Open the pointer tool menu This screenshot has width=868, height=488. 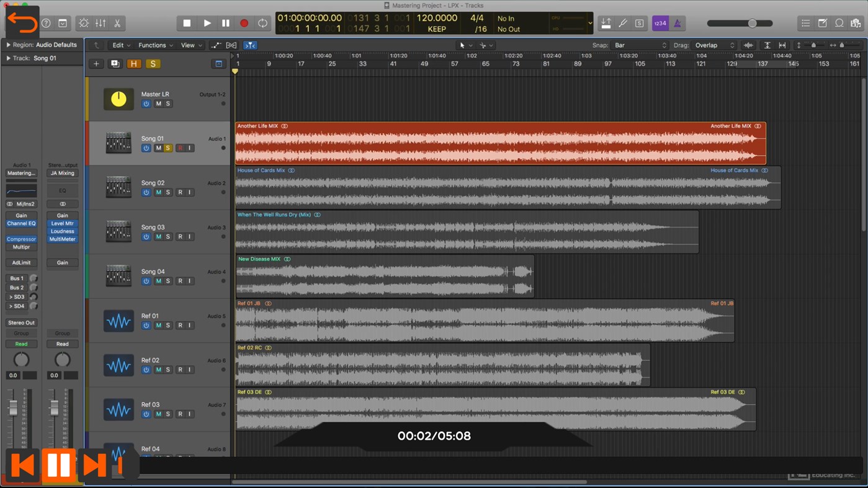click(465, 45)
